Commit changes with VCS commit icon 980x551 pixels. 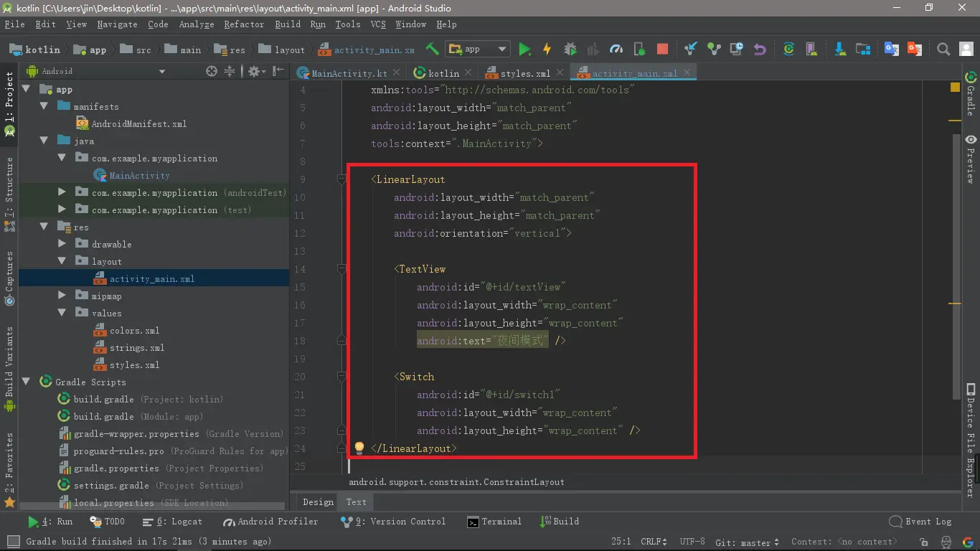[713, 49]
